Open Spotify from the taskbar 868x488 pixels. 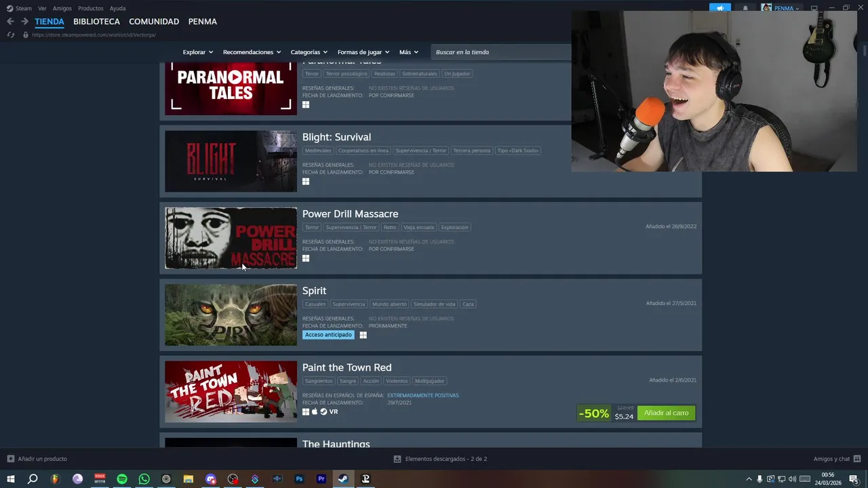(122, 479)
